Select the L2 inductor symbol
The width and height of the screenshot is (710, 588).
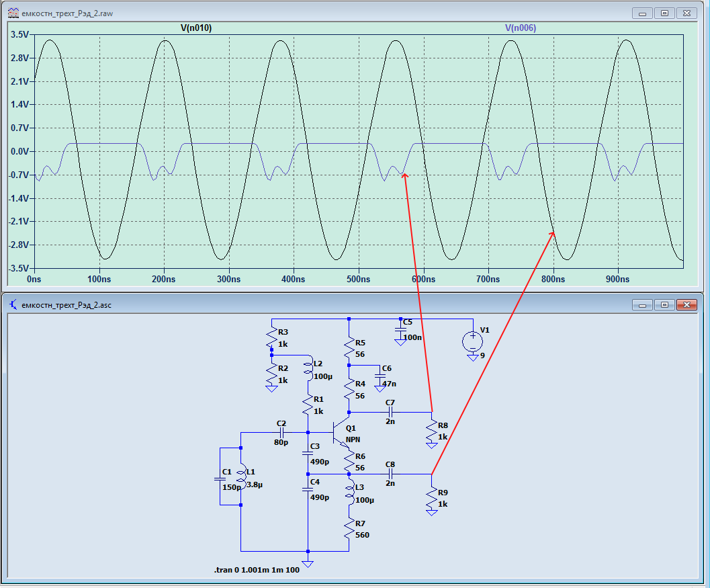click(x=309, y=369)
